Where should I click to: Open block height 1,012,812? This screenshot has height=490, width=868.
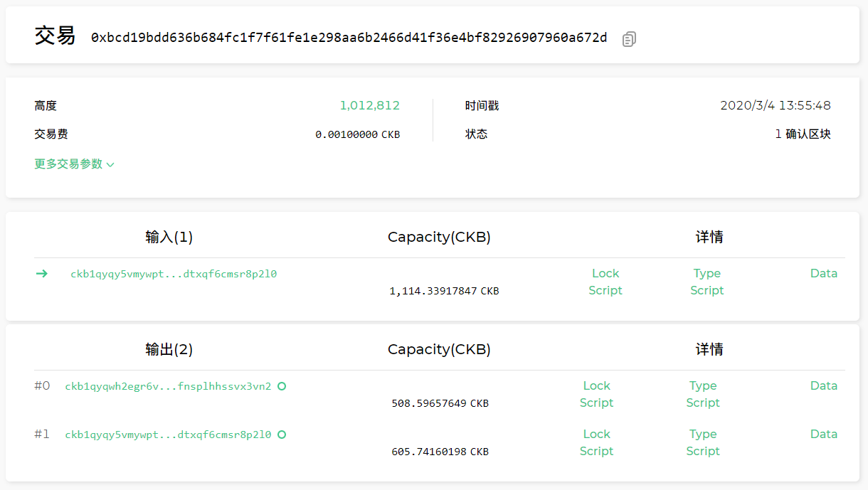coord(369,106)
